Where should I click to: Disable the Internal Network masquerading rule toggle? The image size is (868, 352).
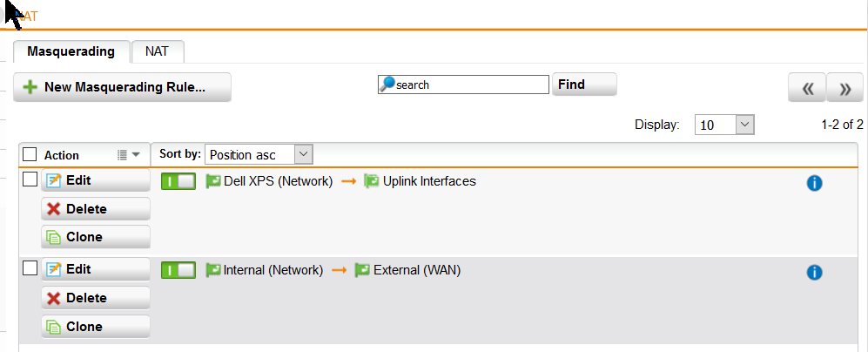coord(178,270)
